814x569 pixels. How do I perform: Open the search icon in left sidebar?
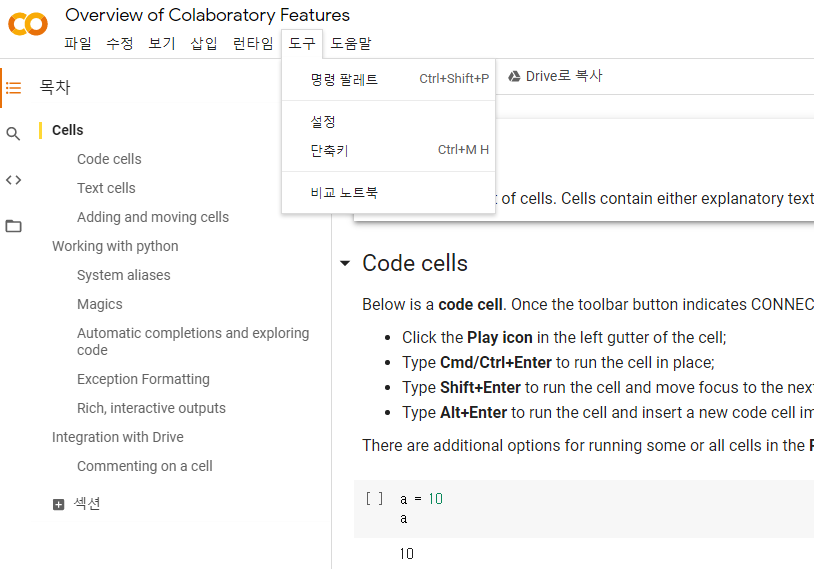pos(13,134)
